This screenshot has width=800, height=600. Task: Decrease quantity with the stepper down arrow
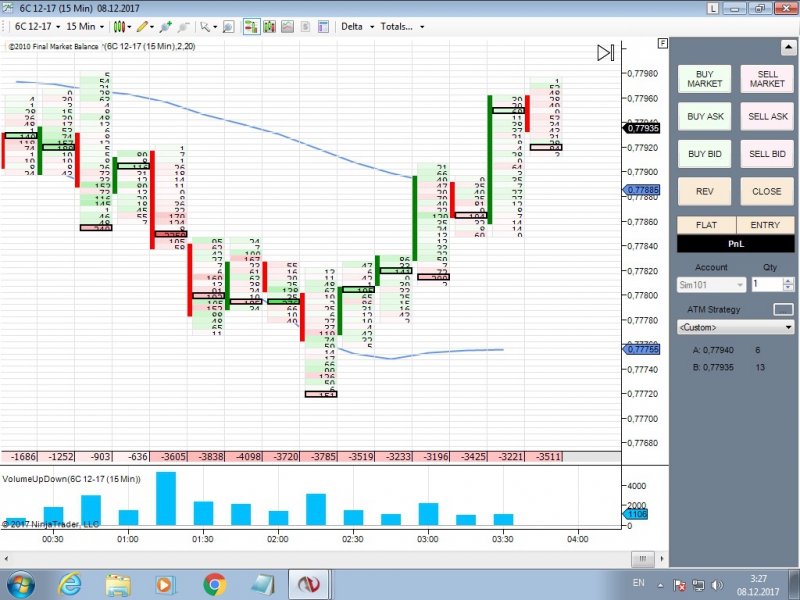coord(788,288)
